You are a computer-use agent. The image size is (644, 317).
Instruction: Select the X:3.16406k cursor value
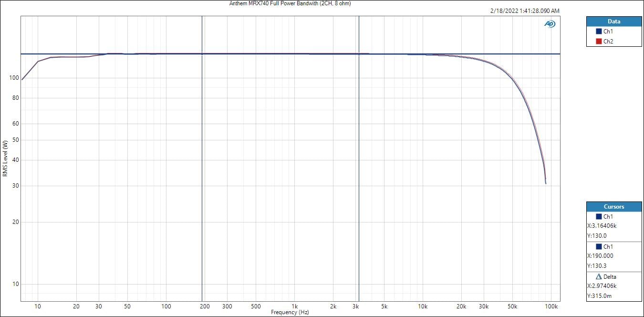[x=603, y=226]
